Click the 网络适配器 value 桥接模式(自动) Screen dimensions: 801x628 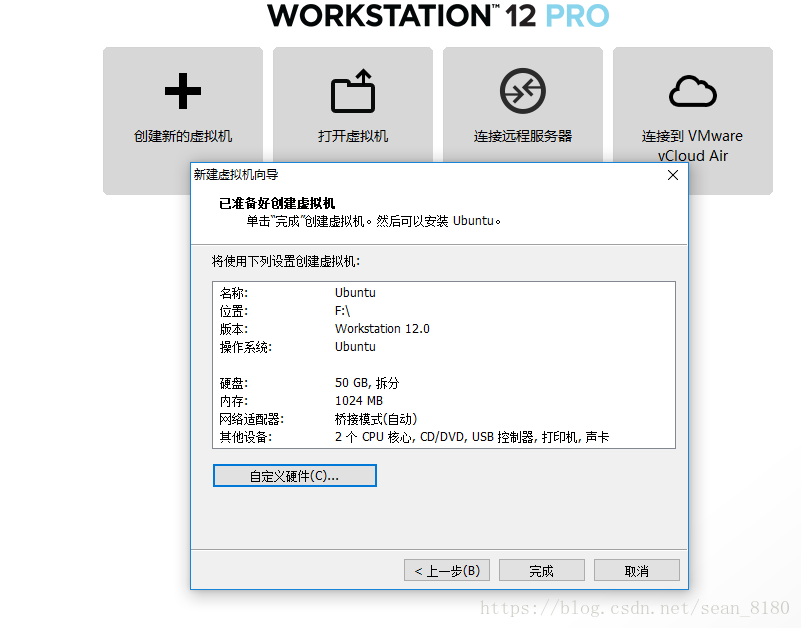376,419
